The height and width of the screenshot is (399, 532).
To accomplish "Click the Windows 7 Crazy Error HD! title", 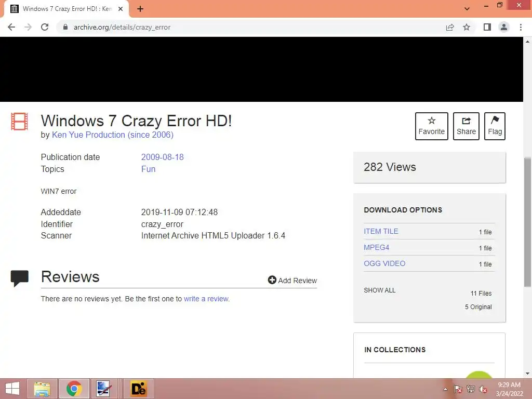I will [x=137, y=121].
